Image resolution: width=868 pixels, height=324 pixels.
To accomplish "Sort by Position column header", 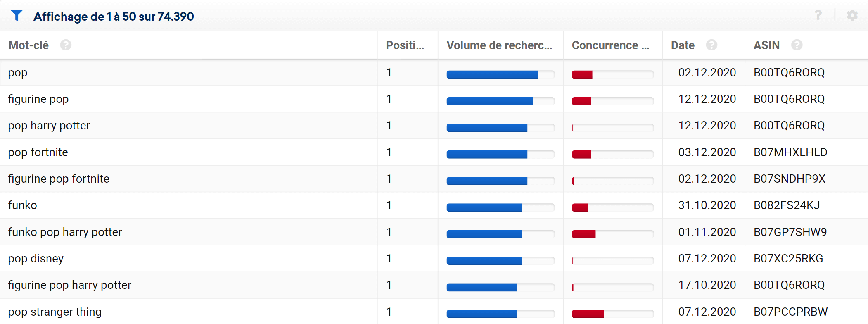I will point(405,45).
